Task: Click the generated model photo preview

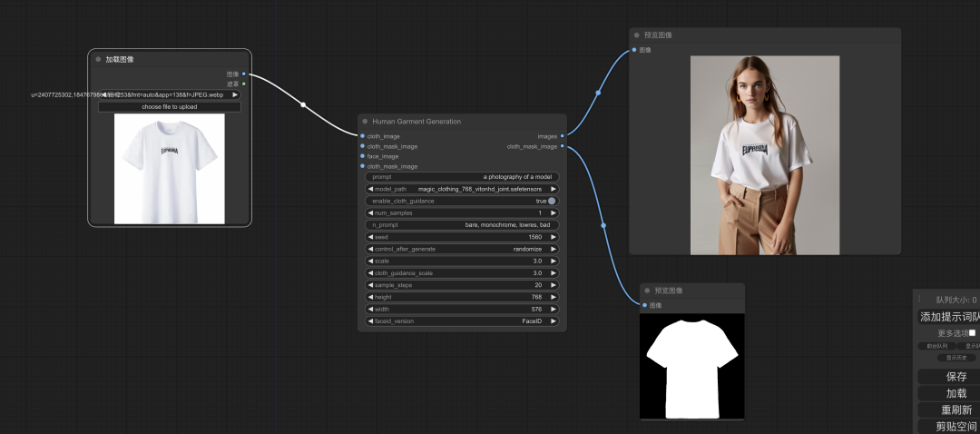Action: pos(764,154)
